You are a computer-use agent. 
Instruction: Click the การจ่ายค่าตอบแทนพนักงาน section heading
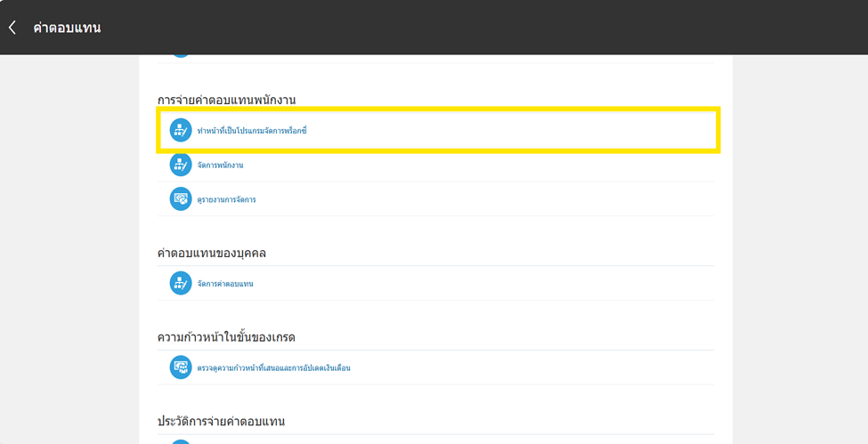[239, 100]
